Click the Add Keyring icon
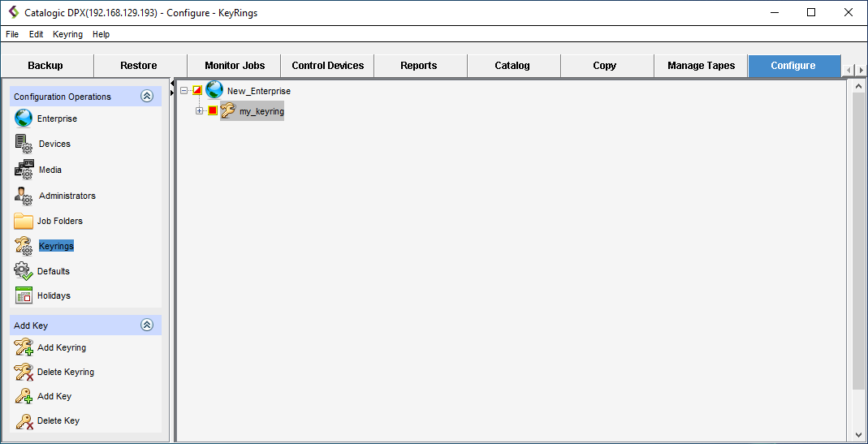The image size is (868, 444). [x=24, y=347]
